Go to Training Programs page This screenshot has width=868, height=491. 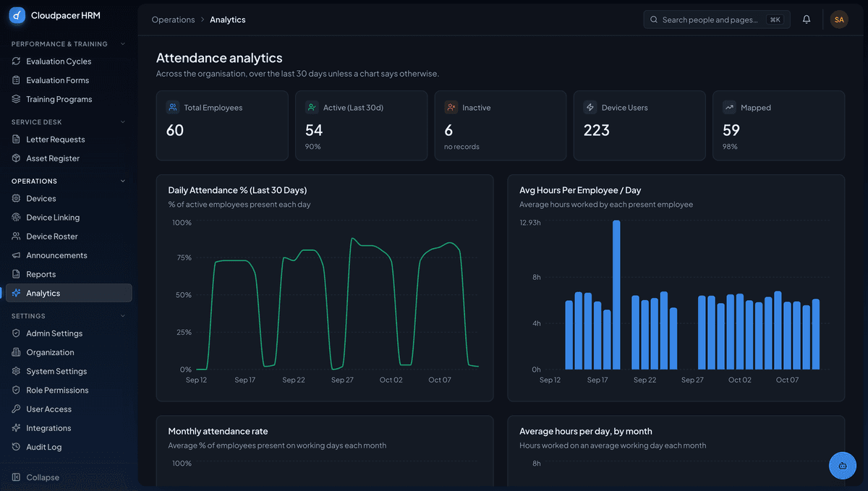pyautogui.click(x=69, y=99)
